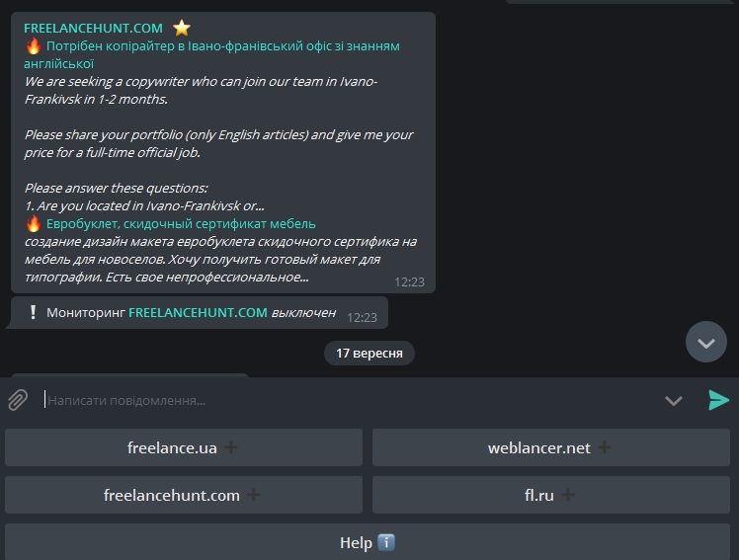
Task: Click the 17 вересня date separator
Action: pos(369,353)
